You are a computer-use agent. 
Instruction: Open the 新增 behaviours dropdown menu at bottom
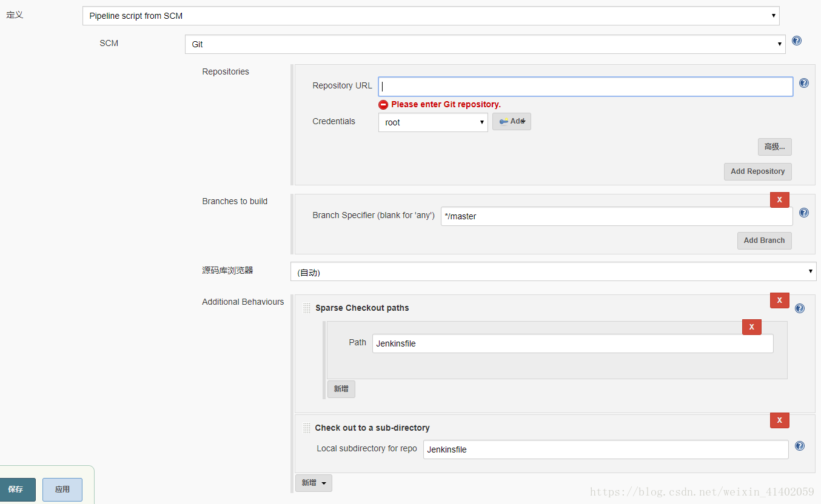click(x=313, y=483)
